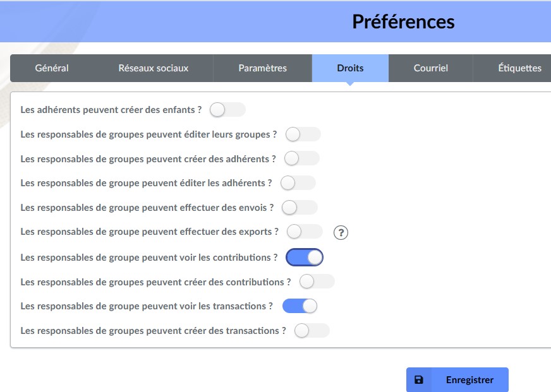Click the Enregistrer button

(457, 380)
